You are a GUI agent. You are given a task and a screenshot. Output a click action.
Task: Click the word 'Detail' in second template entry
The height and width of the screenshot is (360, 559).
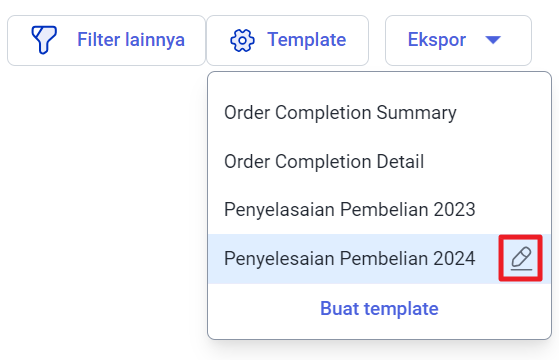400,161
